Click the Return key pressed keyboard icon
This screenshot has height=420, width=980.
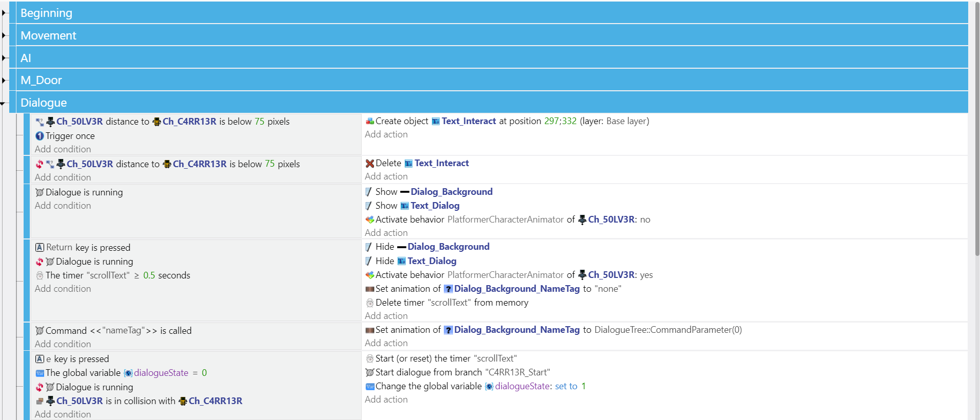[40, 247]
